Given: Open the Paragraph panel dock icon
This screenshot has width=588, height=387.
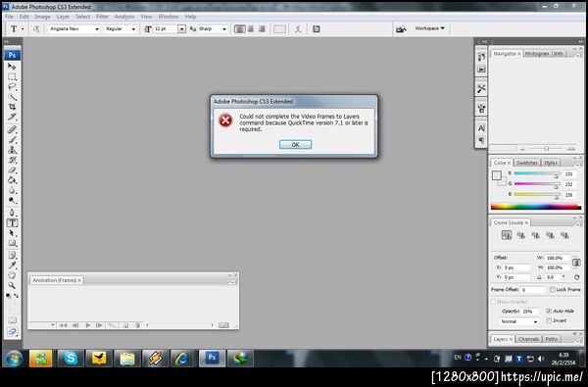Looking at the screenshot, I should pyautogui.click(x=481, y=141).
